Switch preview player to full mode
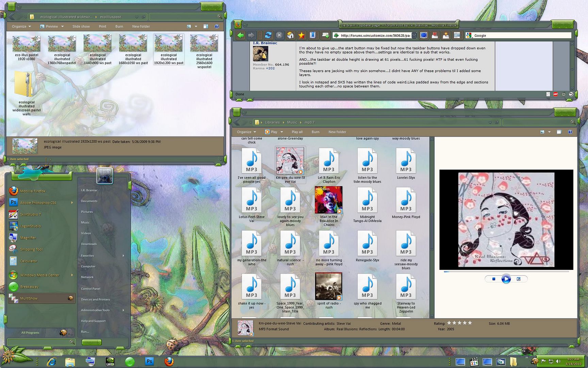The width and height of the screenshot is (588, 368). point(519,279)
